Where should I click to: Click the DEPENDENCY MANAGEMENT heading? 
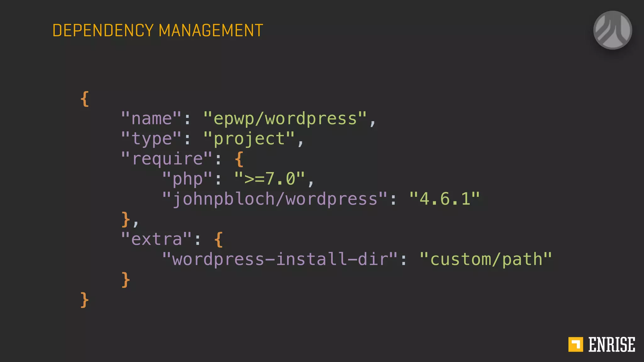point(158,30)
